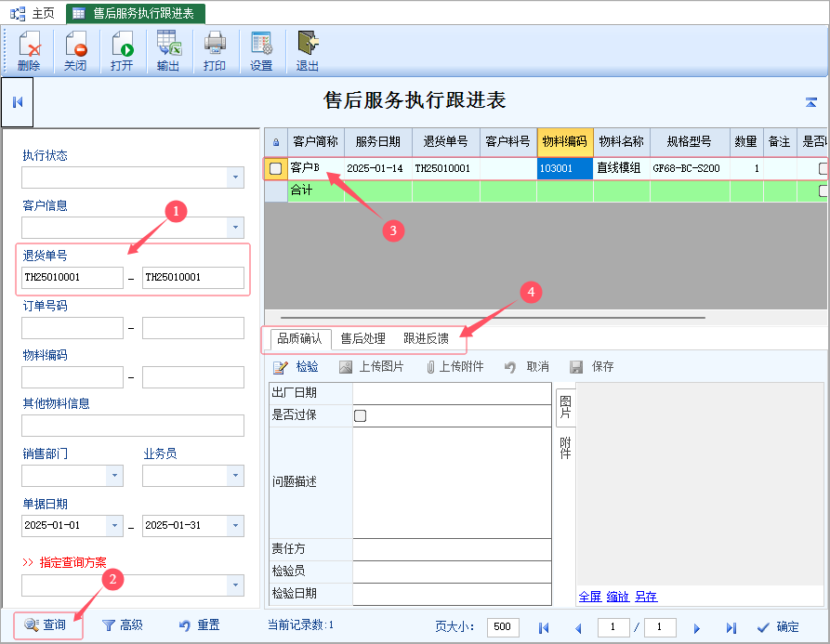830x644 pixels.
Task: Click the lock column header icon
Action: pyautogui.click(x=276, y=142)
